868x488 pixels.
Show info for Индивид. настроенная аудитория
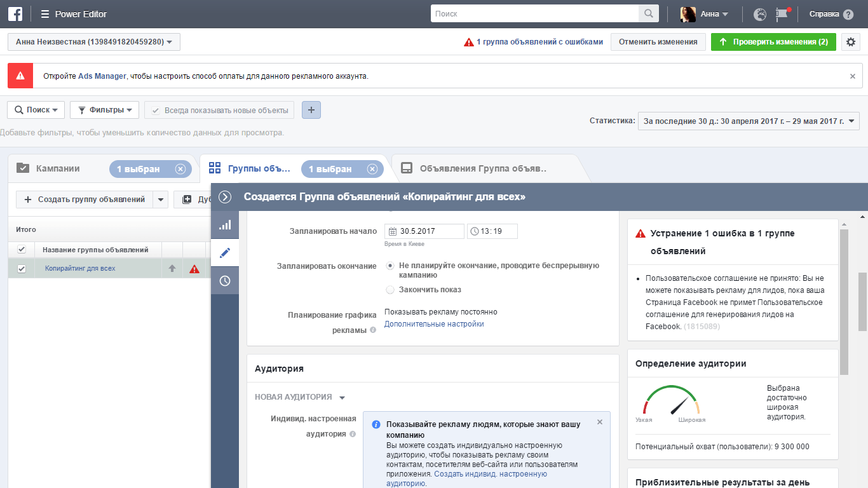click(x=353, y=434)
